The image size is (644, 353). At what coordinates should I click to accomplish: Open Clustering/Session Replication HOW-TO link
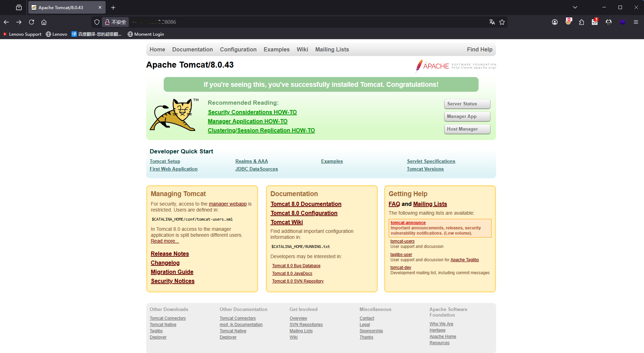tap(261, 130)
